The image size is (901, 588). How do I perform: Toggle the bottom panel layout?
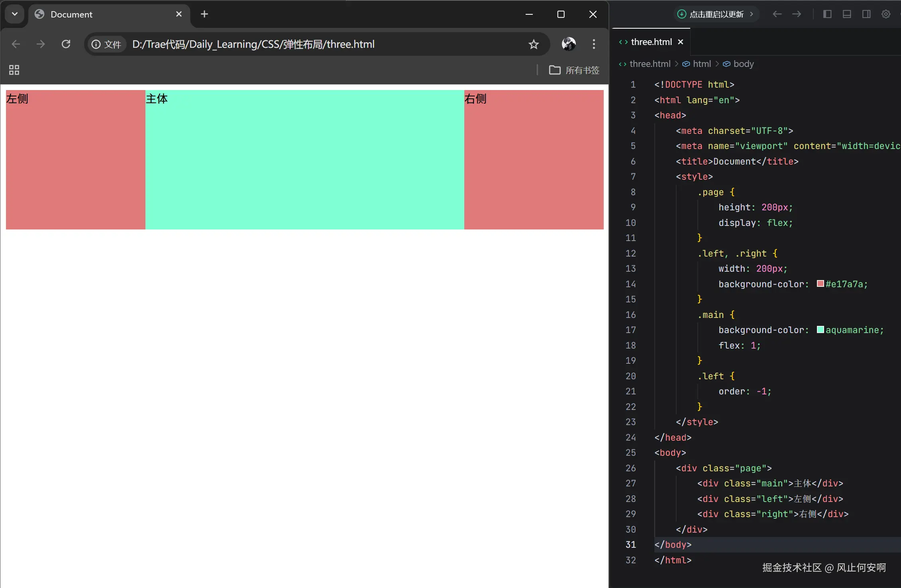click(x=847, y=14)
